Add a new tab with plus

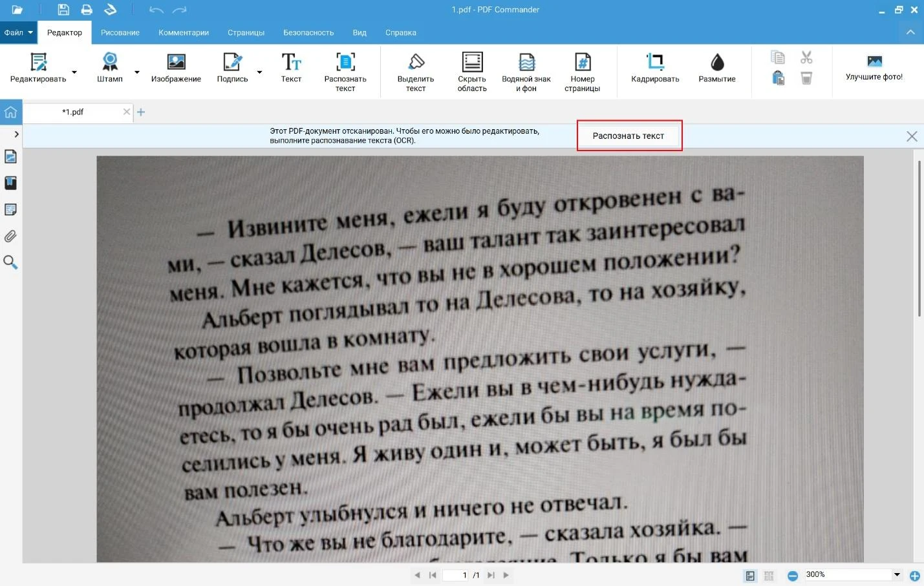pos(141,112)
